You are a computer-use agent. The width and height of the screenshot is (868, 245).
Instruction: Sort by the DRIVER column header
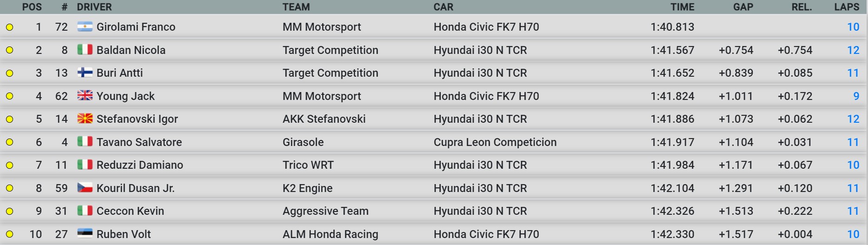(x=94, y=7)
